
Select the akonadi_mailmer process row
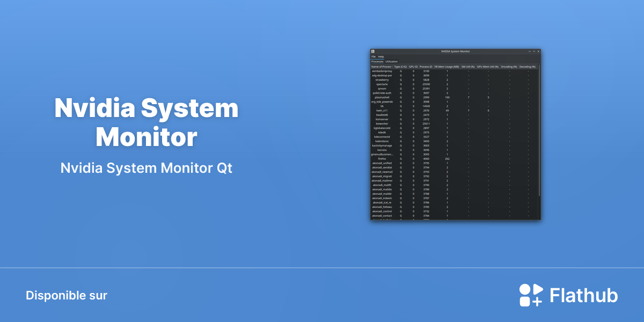coord(454,180)
